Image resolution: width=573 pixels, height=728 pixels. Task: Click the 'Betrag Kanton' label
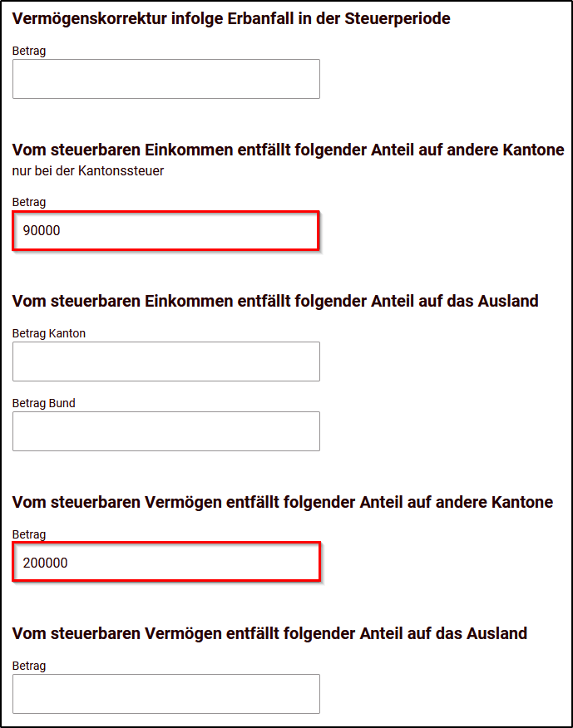pos(49,333)
